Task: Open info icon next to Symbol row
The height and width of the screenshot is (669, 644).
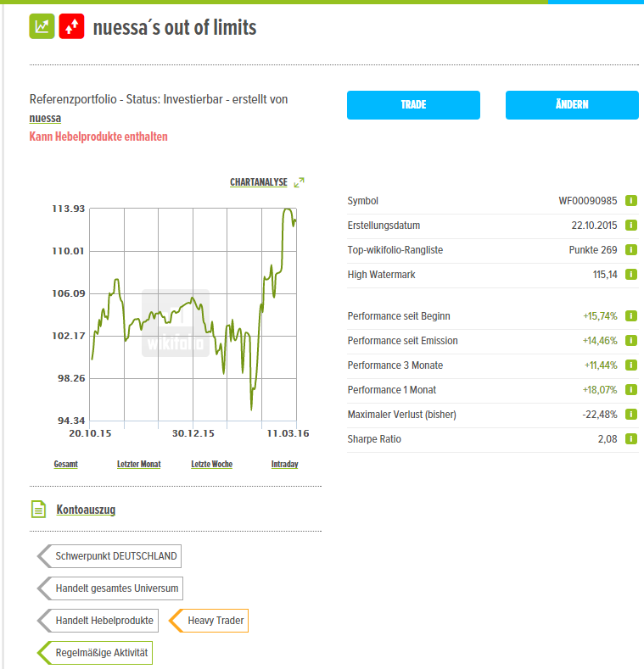Action: click(x=630, y=201)
